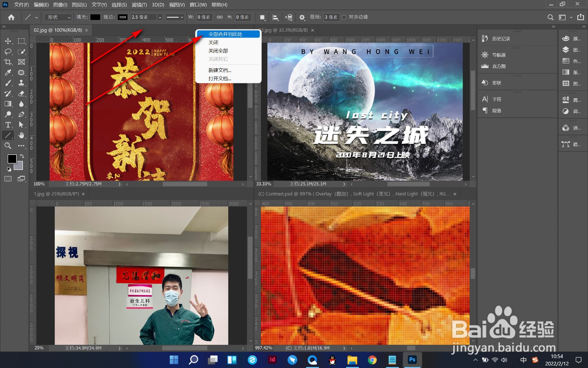Open the fill color swatch
This screenshot has height=368, width=588.
pyautogui.click(x=95, y=17)
